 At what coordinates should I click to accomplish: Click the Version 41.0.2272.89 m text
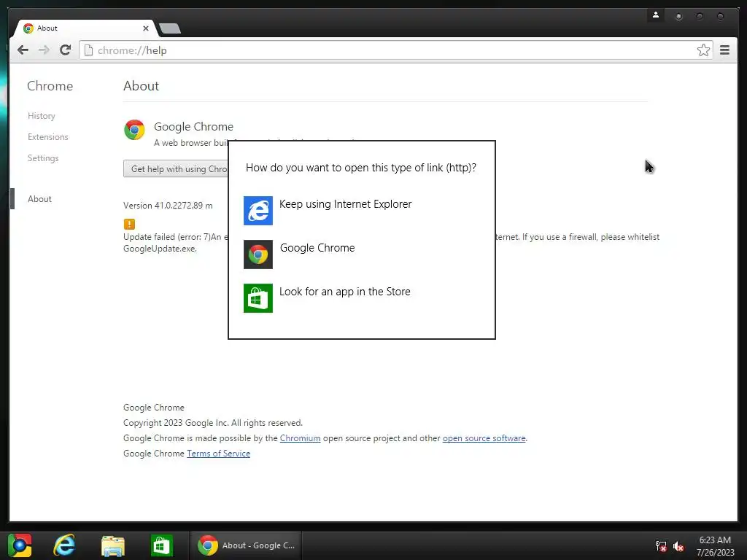tap(169, 206)
